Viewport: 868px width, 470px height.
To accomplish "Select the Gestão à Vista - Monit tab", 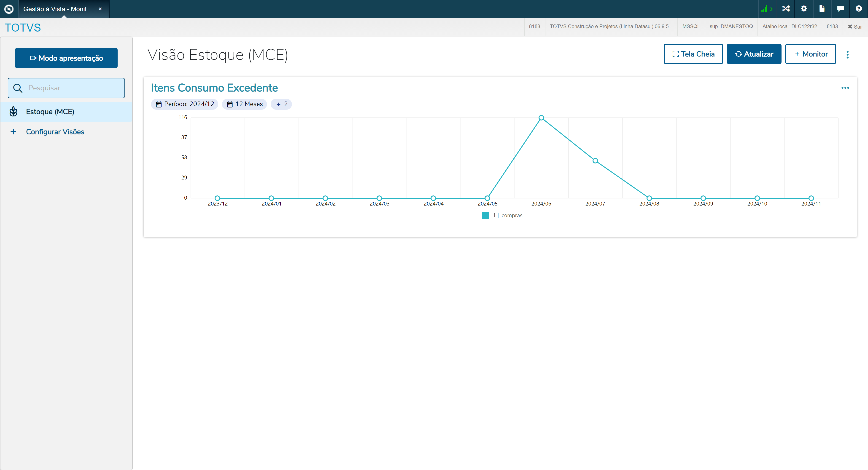I will [55, 9].
